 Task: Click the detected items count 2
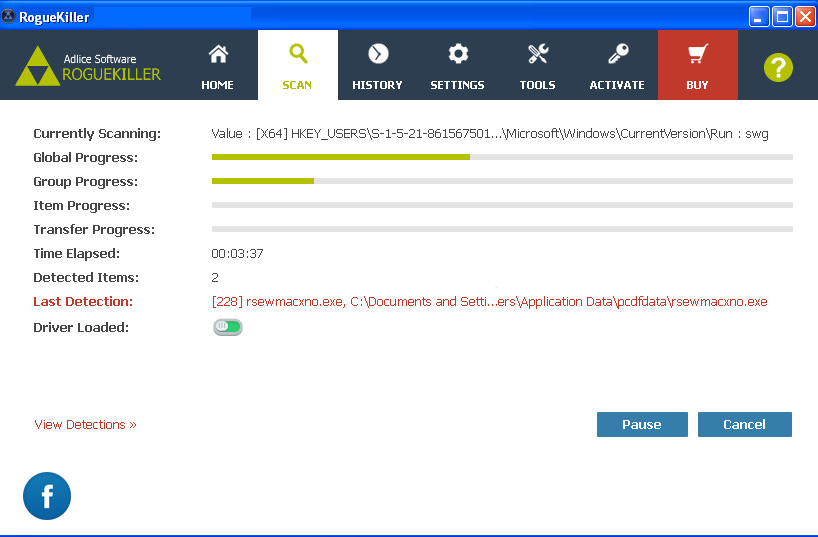[215, 278]
